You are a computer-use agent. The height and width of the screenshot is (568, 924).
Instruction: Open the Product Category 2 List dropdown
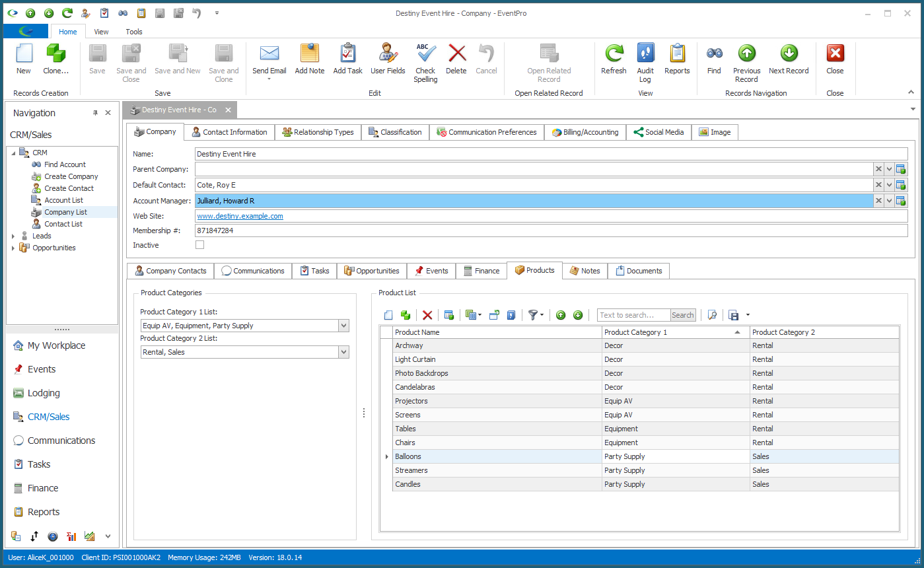coord(343,352)
